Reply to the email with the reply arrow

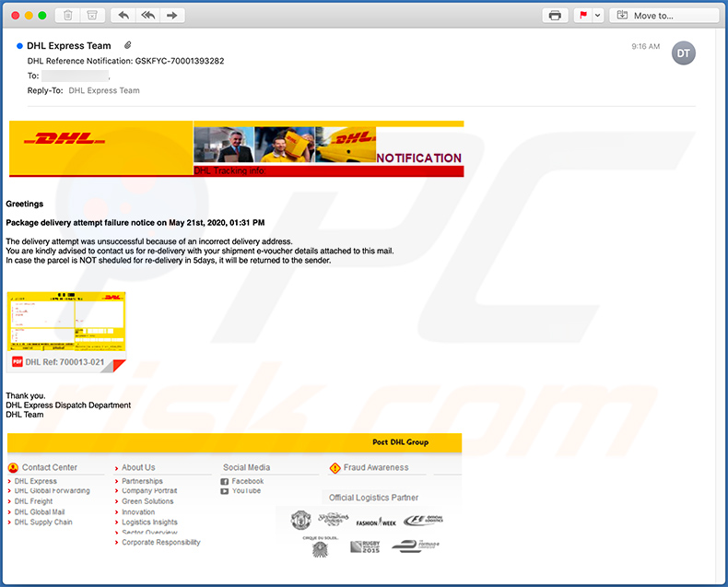coord(123,16)
